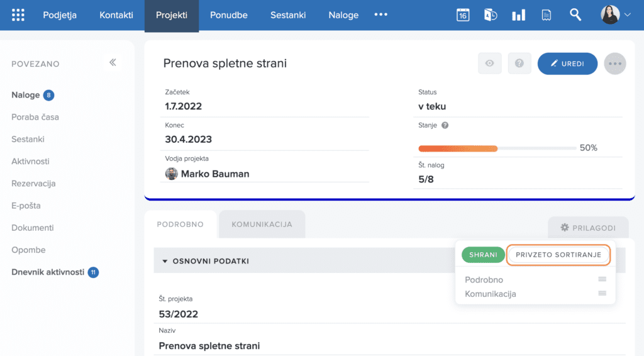Go to Podjetja in top navigation
The height and width of the screenshot is (356, 644).
pyautogui.click(x=60, y=15)
